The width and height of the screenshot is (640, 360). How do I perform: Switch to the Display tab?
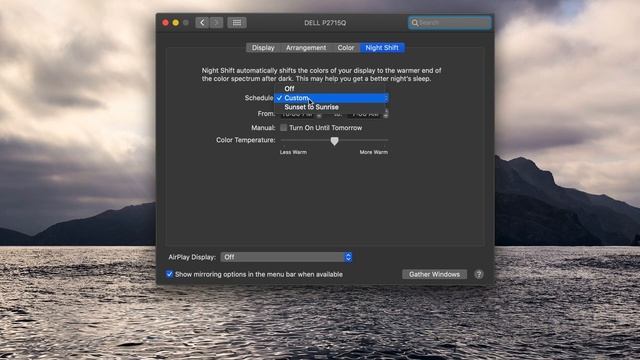(263, 48)
